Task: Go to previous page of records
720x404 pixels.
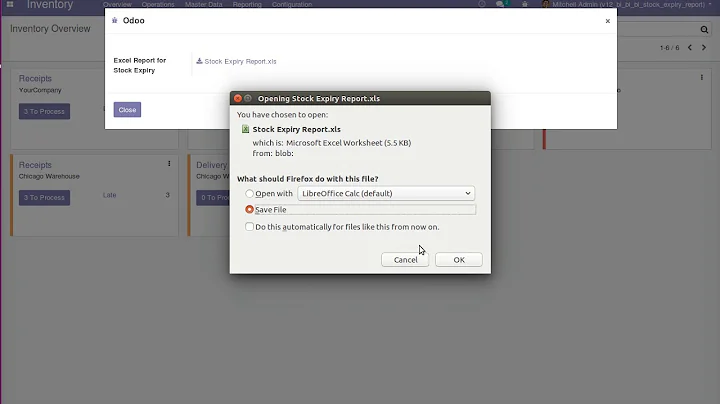Action: point(690,47)
